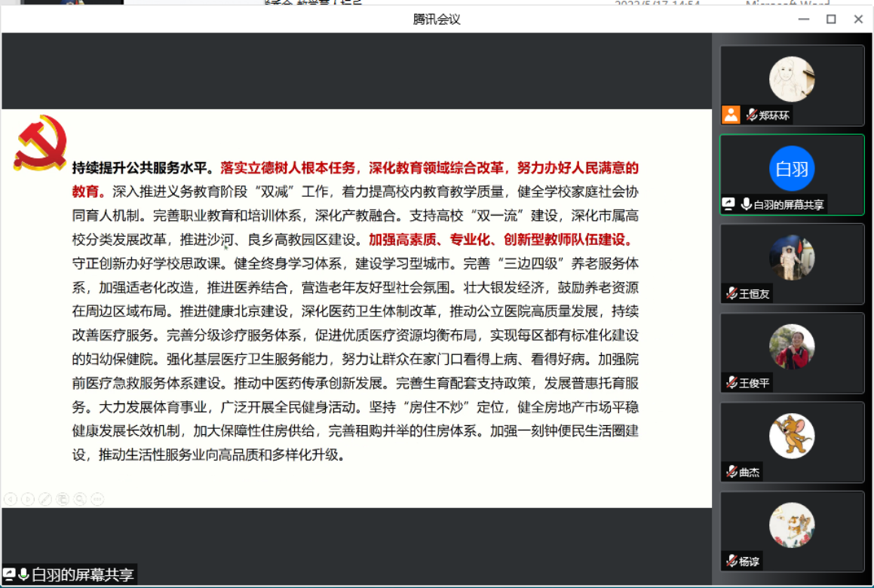
Task: Click the muted microphone icon for 杨谆
Action: [x=731, y=561]
